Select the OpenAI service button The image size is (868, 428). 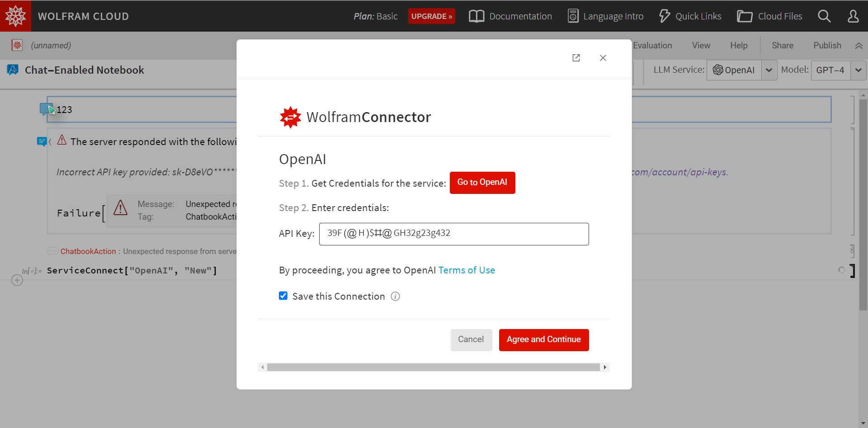click(734, 70)
